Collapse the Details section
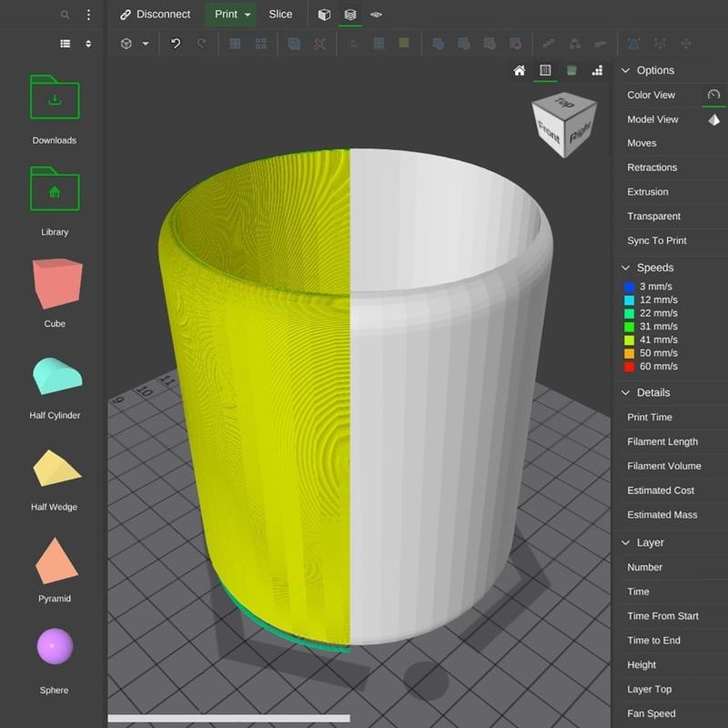Image resolution: width=728 pixels, height=728 pixels. pos(626,393)
